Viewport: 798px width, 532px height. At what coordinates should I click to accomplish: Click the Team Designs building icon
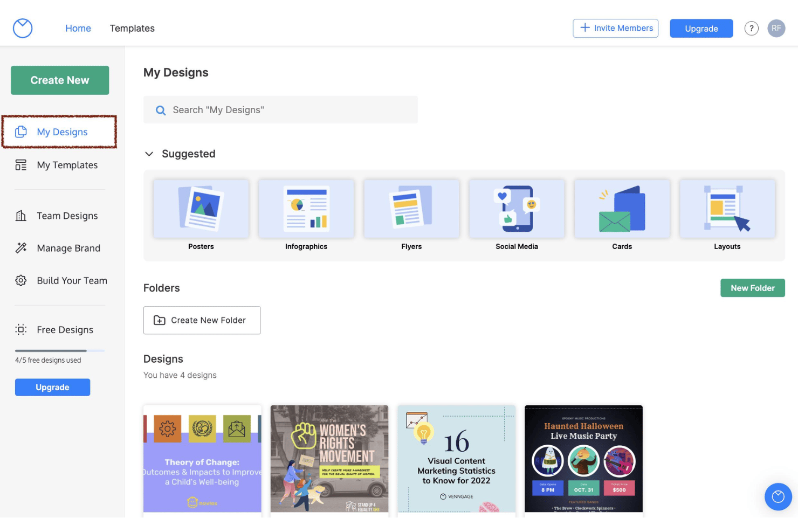coord(21,216)
